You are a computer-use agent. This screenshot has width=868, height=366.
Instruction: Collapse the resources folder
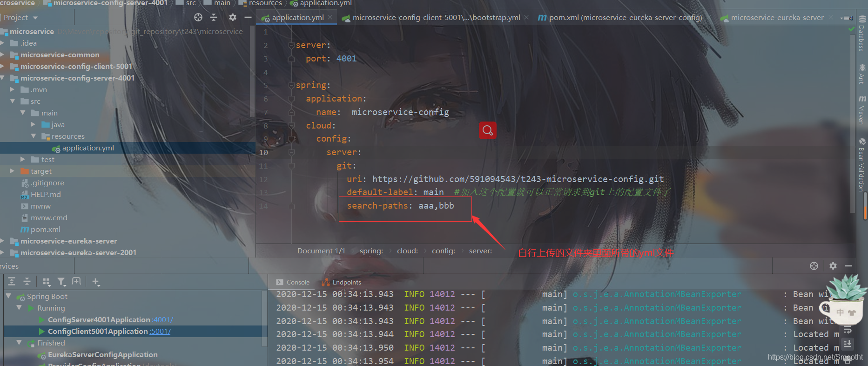[33, 136]
